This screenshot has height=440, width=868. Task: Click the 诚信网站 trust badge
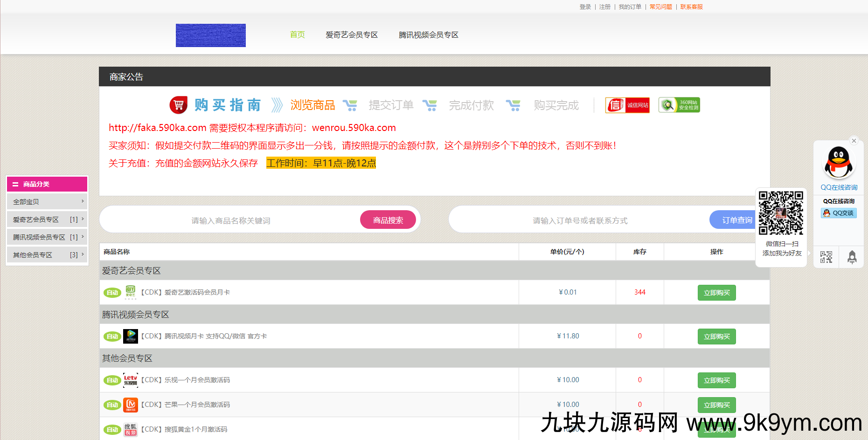click(x=627, y=105)
